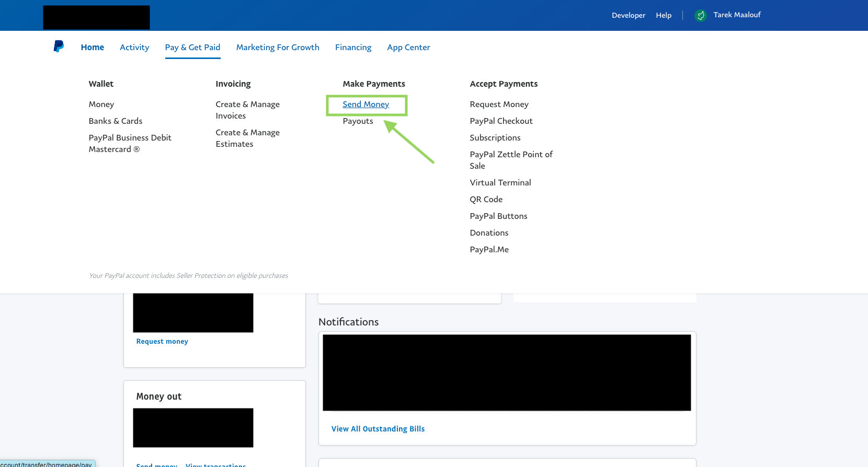Click the lowercase Request money link in the card
Viewport: 868px width, 467px height.
[x=162, y=341]
